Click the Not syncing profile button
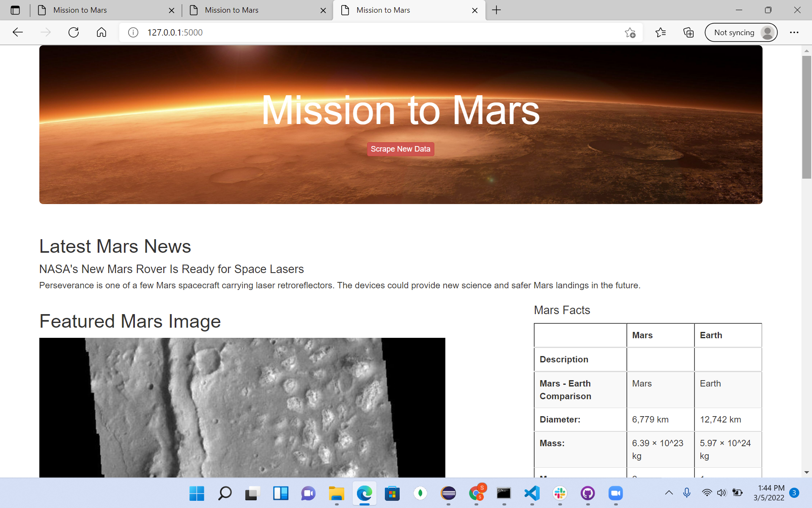The image size is (812, 508). click(x=741, y=33)
